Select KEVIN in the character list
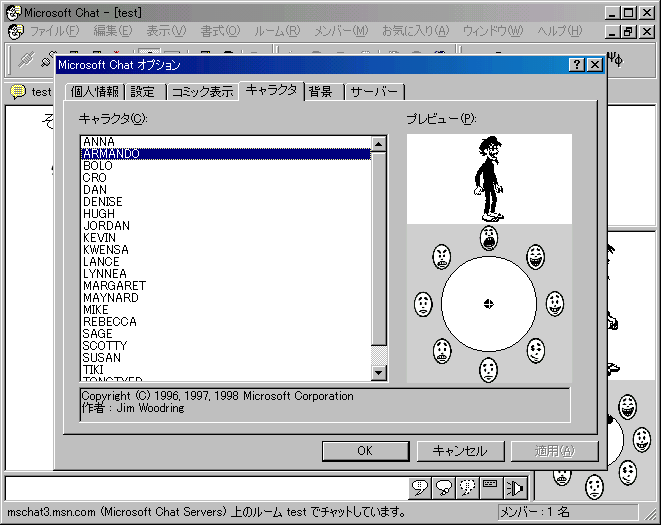The width and height of the screenshot is (661, 525). pos(226,238)
